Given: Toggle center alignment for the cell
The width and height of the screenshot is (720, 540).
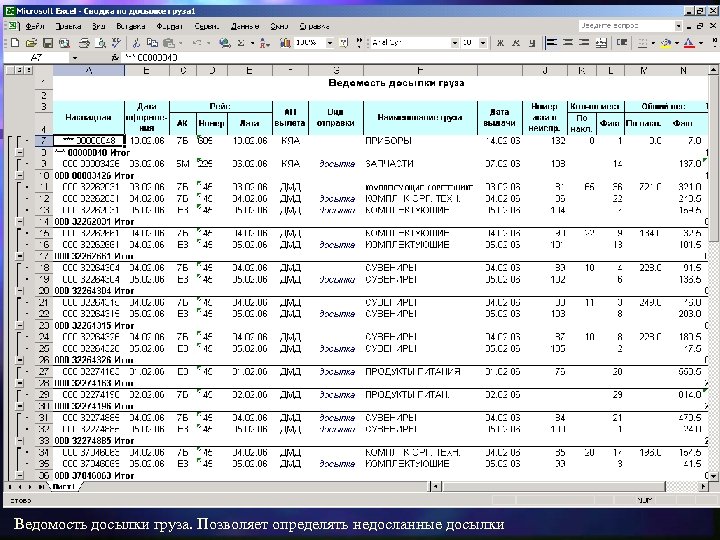Looking at the screenshot, I should click(568, 43).
